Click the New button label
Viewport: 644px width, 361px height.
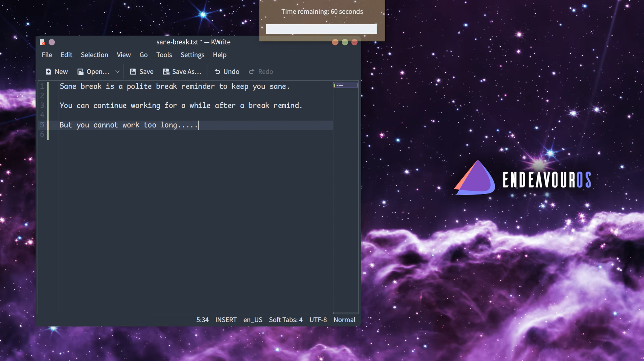pyautogui.click(x=61, y=72)
